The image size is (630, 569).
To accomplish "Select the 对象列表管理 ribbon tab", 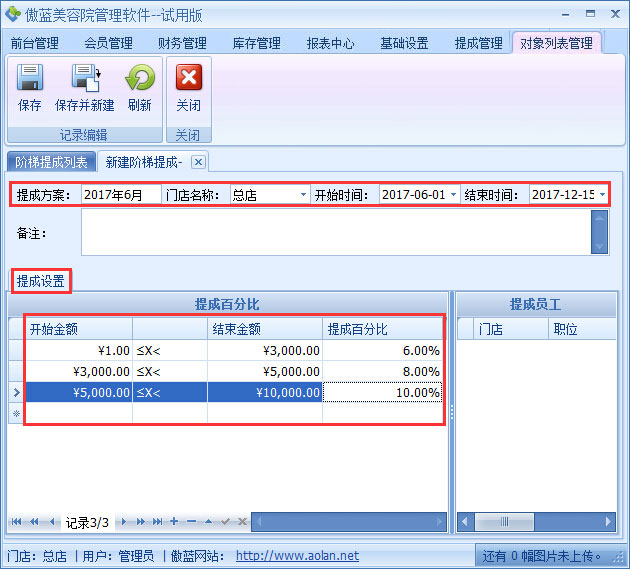I will 556,43.
